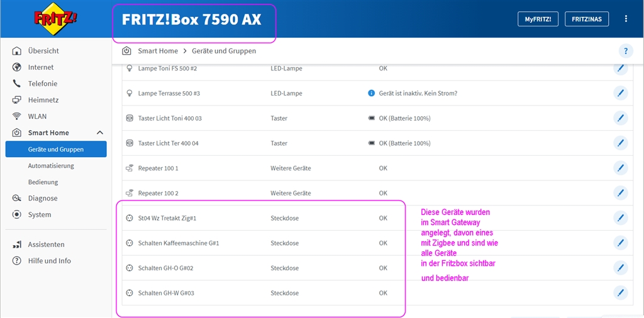Click the MyFRITZ! button

coord(538,19)
